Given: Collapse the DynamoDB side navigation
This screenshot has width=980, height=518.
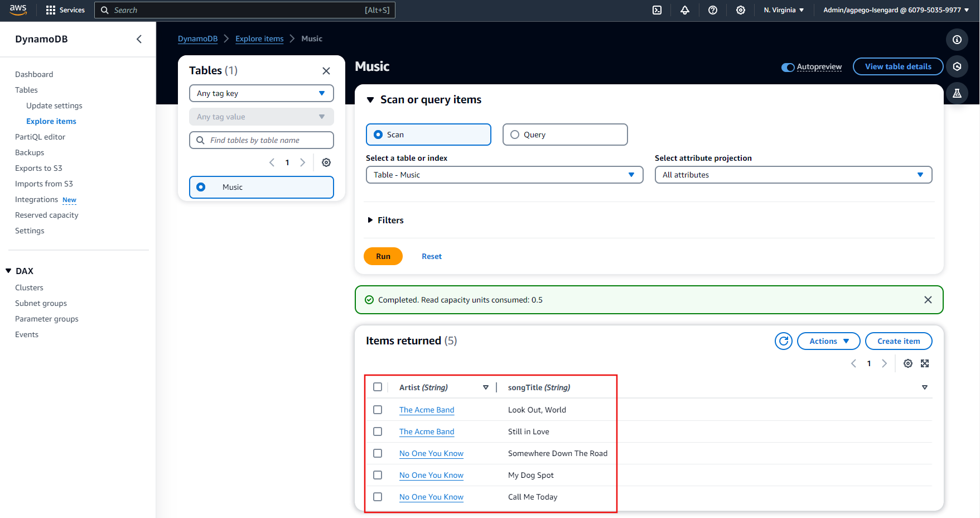Looking at the screenshot, I should point(139,39).
